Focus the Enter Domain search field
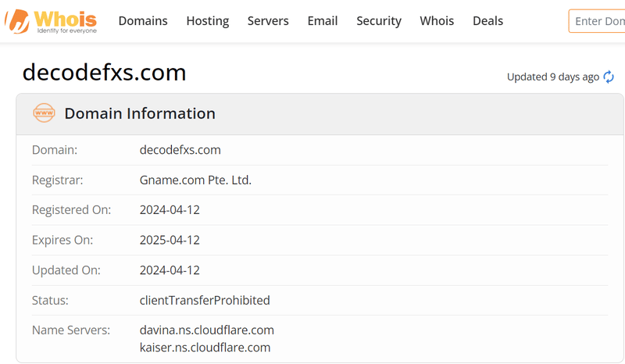The height and width of the screenshot is (364, 625). click(x=598, y=21)
